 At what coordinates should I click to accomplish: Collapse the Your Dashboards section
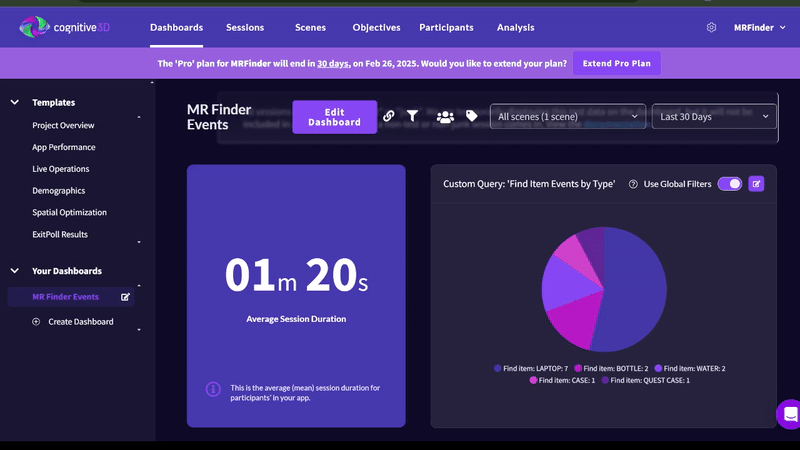pos(15,271)
